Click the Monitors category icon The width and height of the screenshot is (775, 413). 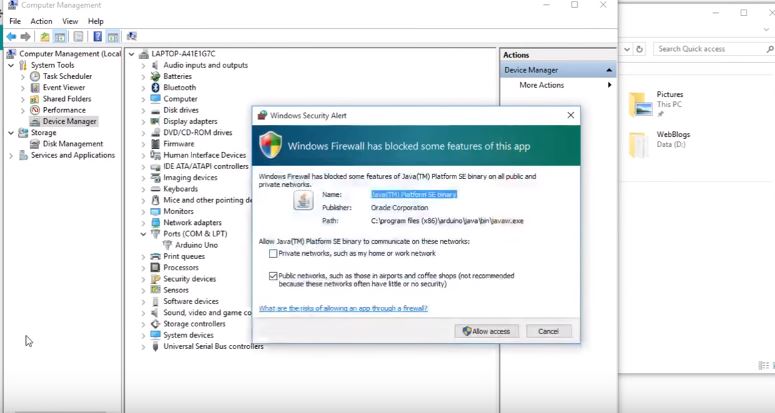(x=155, y=211)
